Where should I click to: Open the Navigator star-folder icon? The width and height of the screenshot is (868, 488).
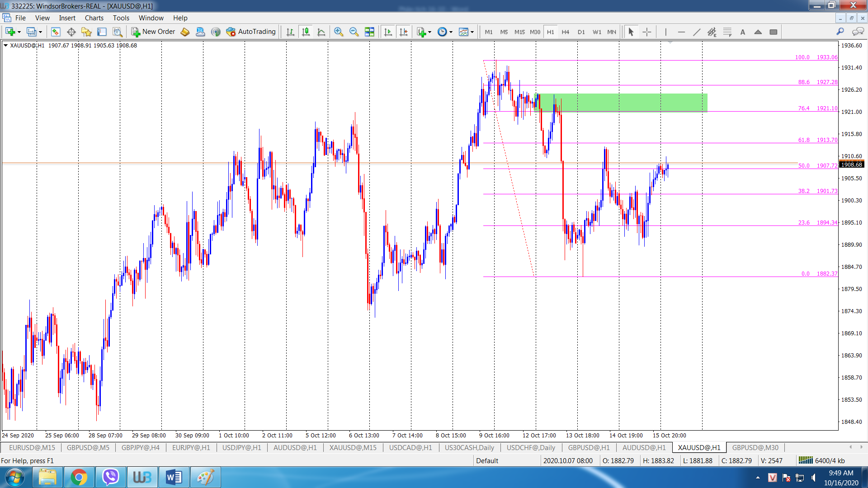coord(86,32)
